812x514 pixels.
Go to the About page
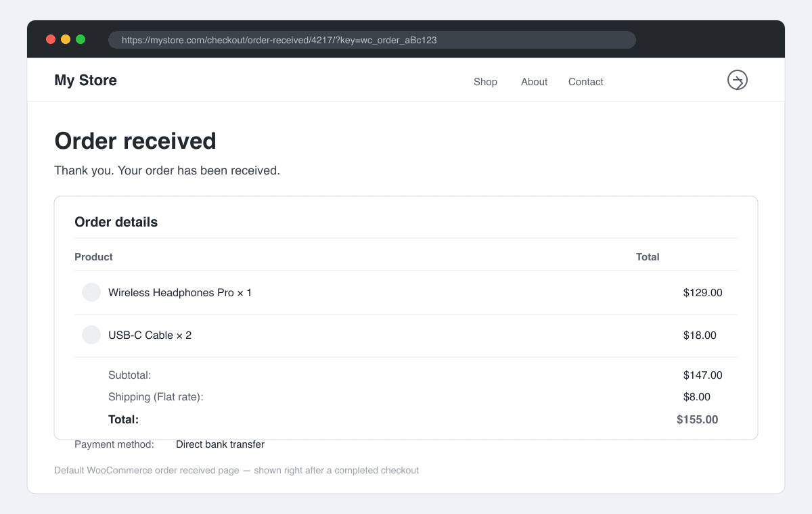pos(534,82)
